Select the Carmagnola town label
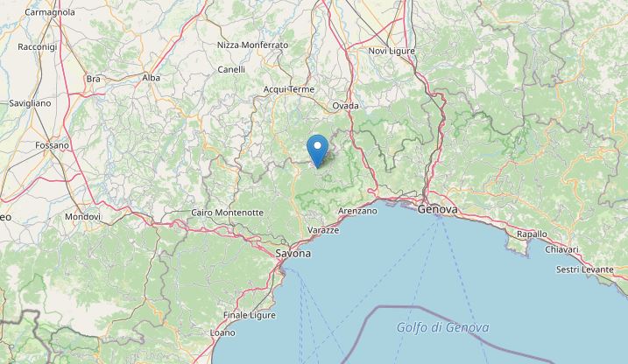 50,12
